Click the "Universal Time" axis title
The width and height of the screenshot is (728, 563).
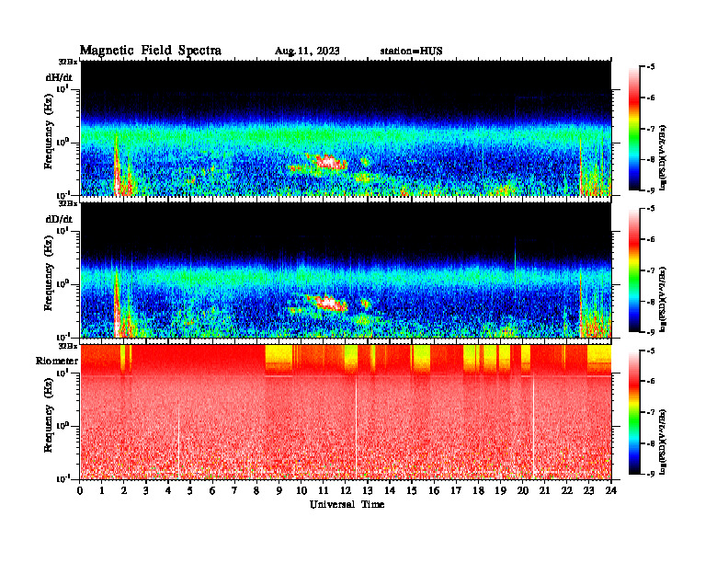(347, 504)
